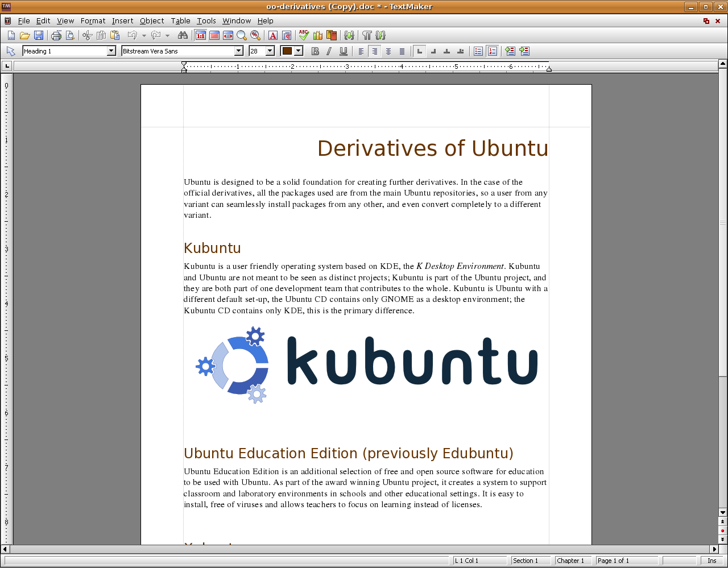Create a new document with the New icon

pos(11,35)
